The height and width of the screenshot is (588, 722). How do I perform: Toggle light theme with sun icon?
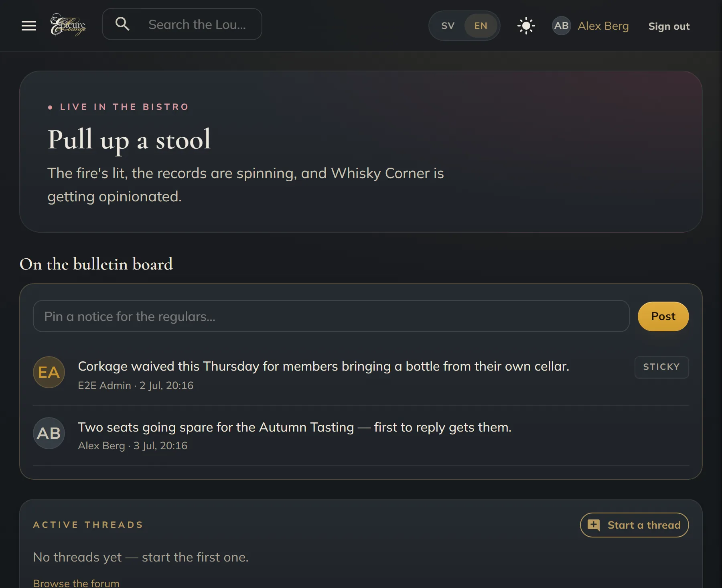click(x=526, y=26)
